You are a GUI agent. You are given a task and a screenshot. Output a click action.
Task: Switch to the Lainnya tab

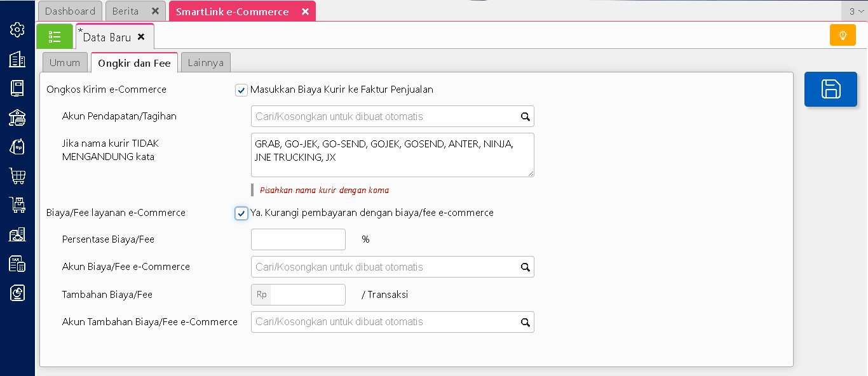[205, 63]
